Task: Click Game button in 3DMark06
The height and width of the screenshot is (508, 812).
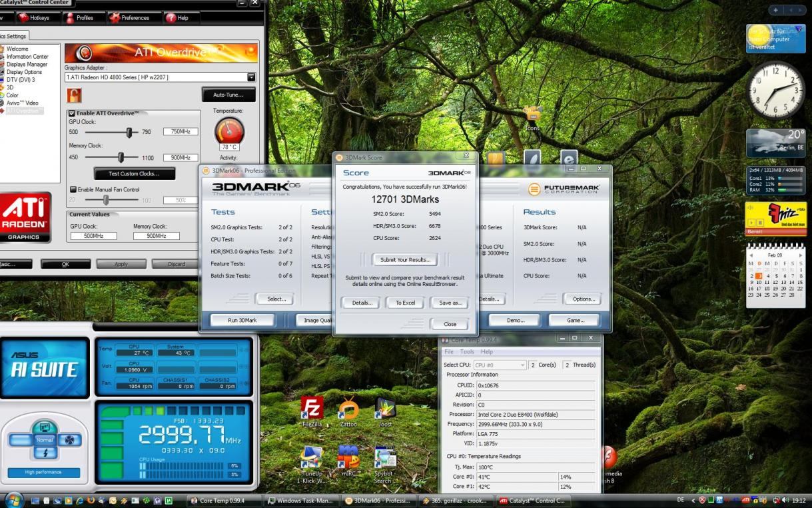Action: pyautogui.click(x=576, y=320)
